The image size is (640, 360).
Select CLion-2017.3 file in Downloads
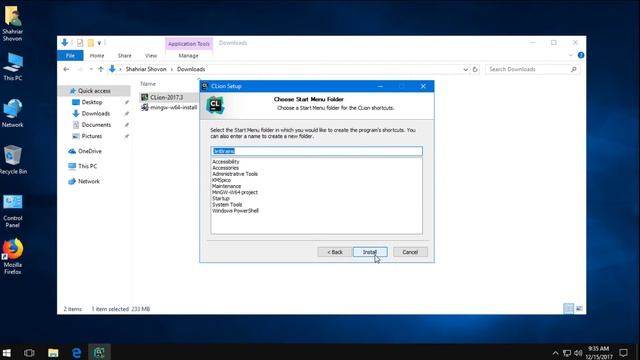(167, 97)
